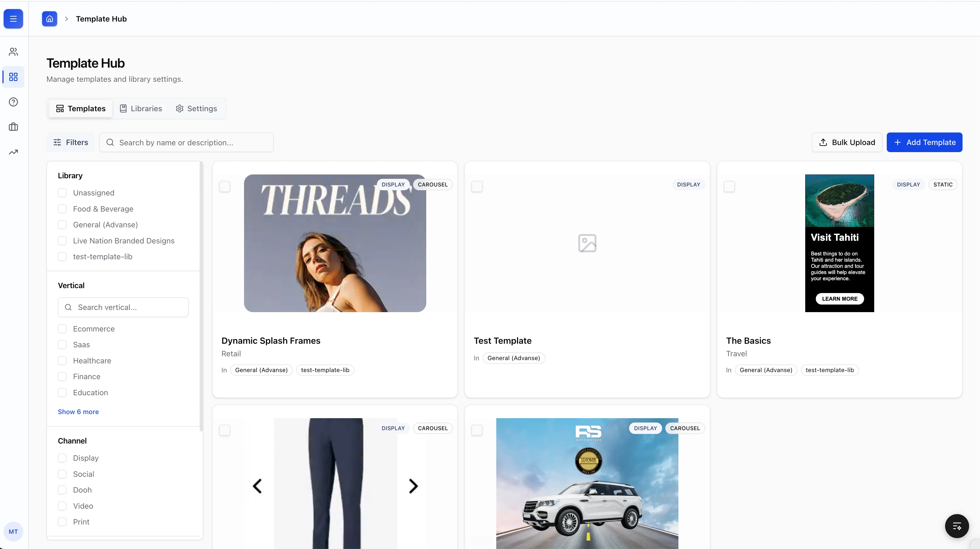Click the LEARN MORE button in Tahiti ad
Image resolution: width=980 pixels, height=549 pixels.
(x=840, y=299)
